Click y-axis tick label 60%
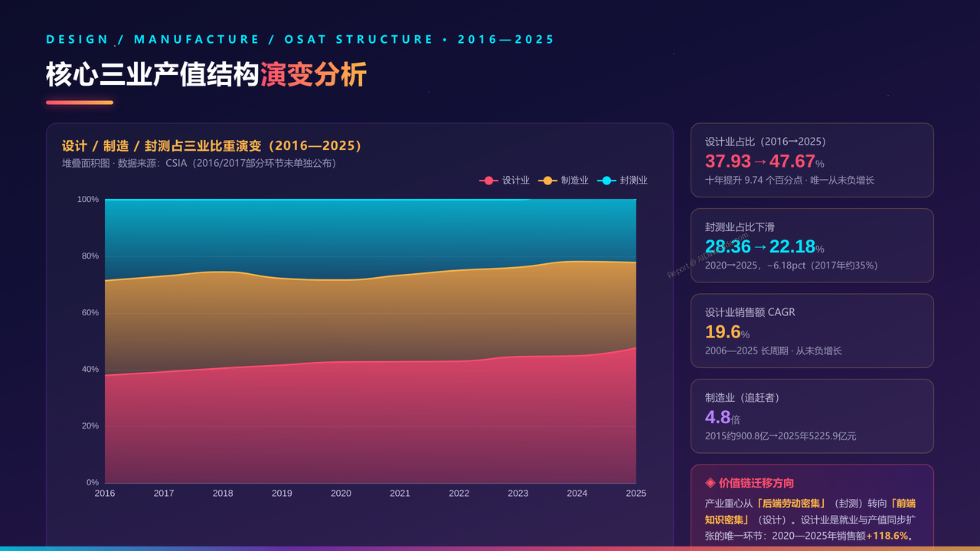Viewport: 980px width, 551px height. coord(90,313)
